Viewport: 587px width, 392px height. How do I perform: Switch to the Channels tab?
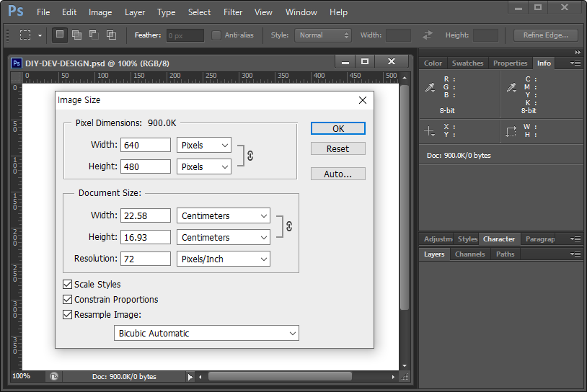[470, 254]
